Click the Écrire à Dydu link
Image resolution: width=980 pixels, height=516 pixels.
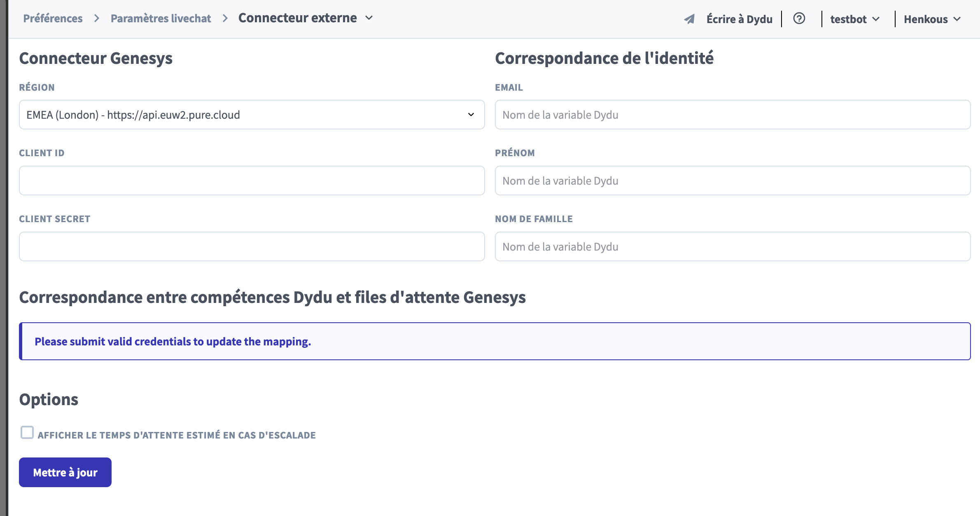click(x=739, y=19)
